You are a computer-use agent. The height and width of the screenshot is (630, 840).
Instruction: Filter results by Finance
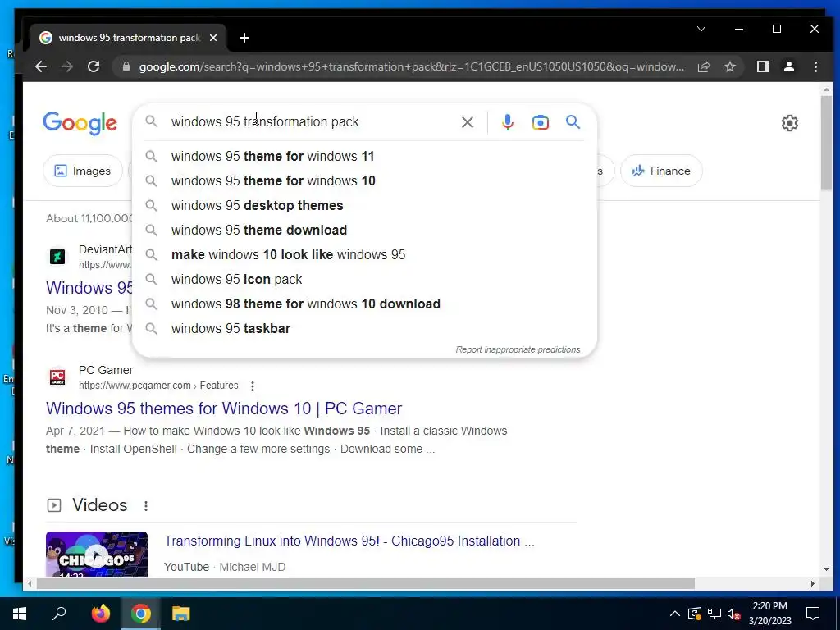[661, 171]
